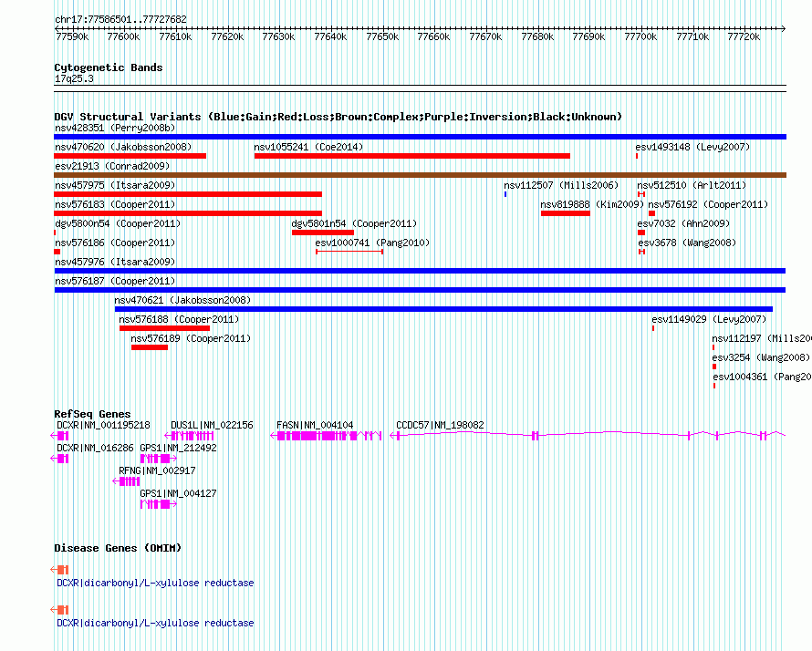Screen dimensions: 812x651
Task: Select the esv7032 (Ahn2009) label
Action: click(683, 223)
